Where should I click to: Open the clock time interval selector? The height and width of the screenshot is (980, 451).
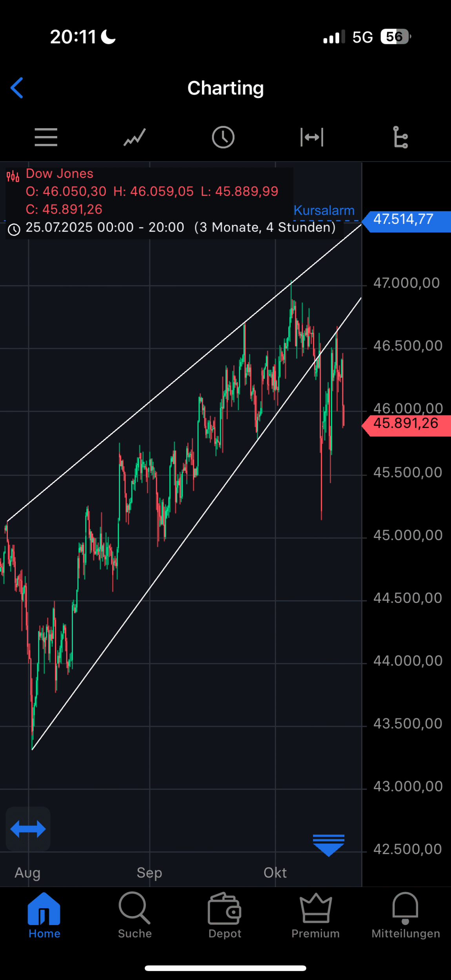(223, 137)
